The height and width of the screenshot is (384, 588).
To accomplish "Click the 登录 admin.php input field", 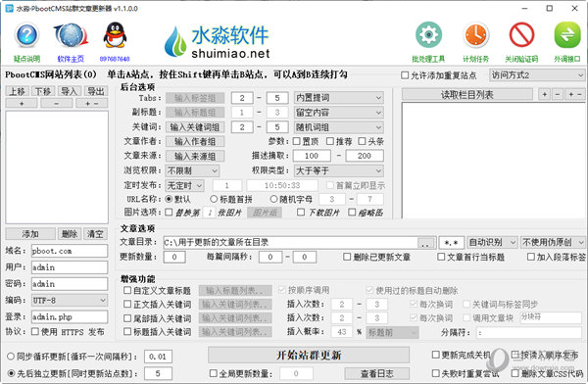I will [70, 316].
